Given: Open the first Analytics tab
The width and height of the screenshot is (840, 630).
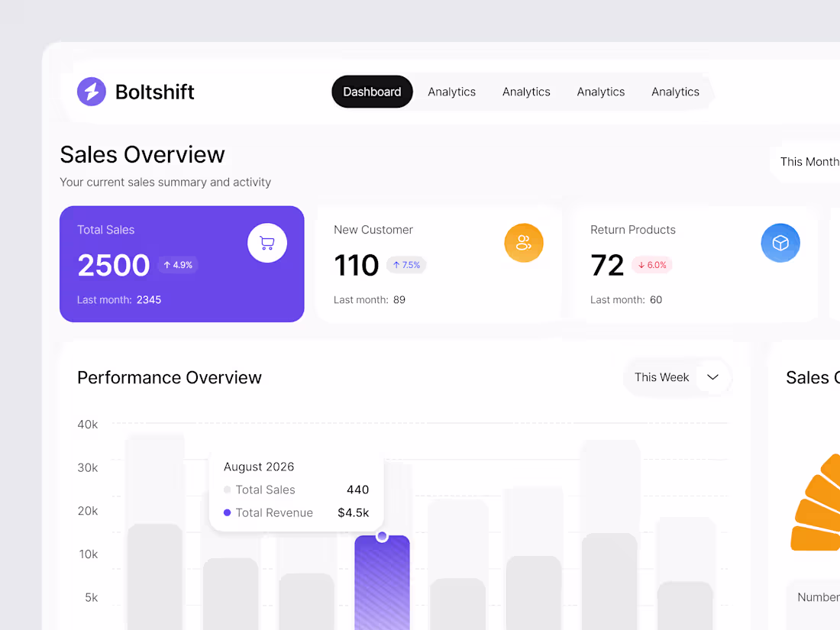Looking at the screenshot, I should click(x=451, y=92).
